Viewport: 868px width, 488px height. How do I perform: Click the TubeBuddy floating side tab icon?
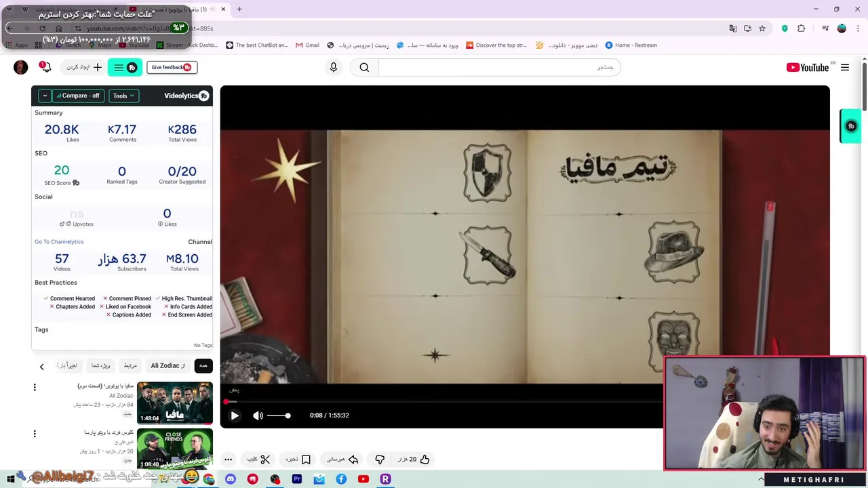[851, 126]
